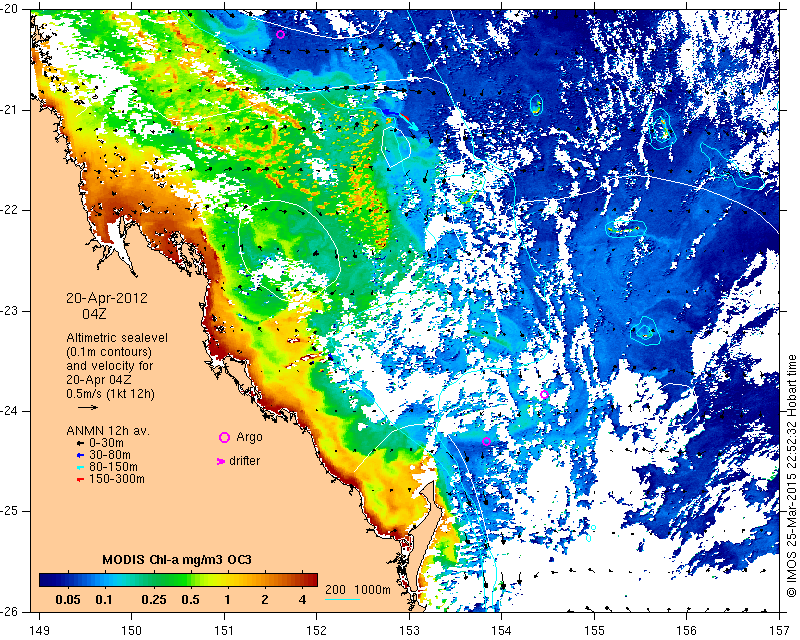
Task: Click the colorbar tick label '1'
Action: coord(227,600)
